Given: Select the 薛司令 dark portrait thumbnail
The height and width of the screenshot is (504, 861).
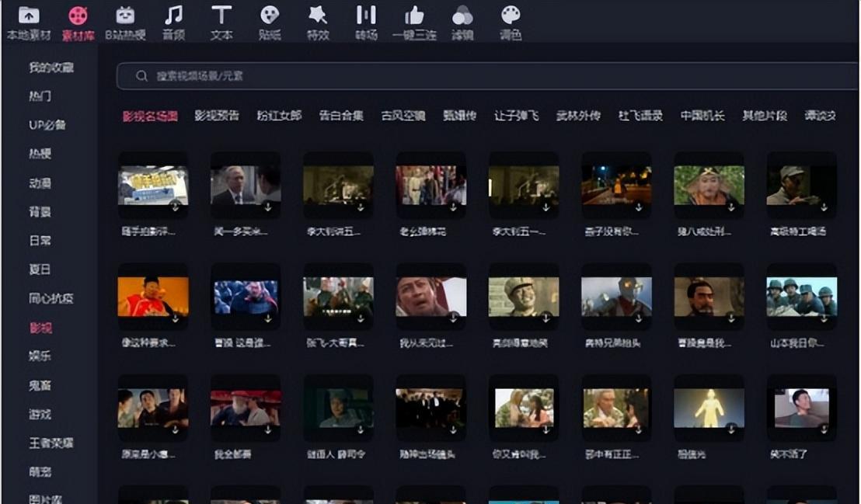Looking at the screenshot, I should (x=338, y=408).
